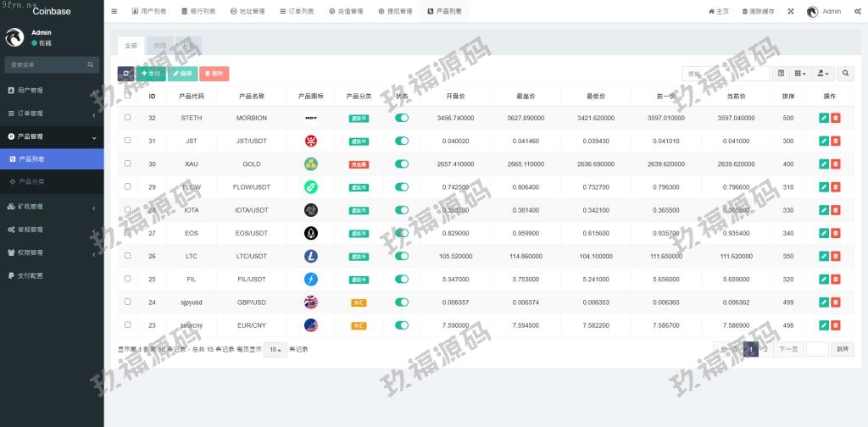Expand 用户管理 in the sidebar
The height and width of the screenshot is (427, 868).
pos(51,90)
